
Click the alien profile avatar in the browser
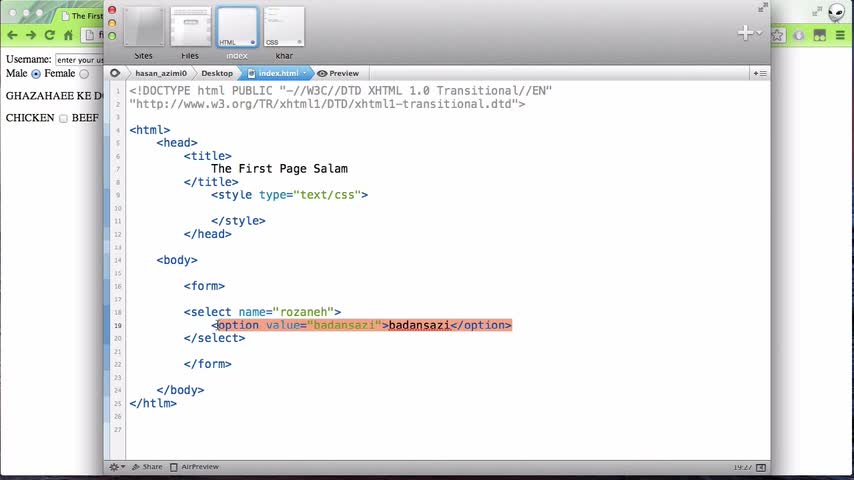click(x=835, y=12)
